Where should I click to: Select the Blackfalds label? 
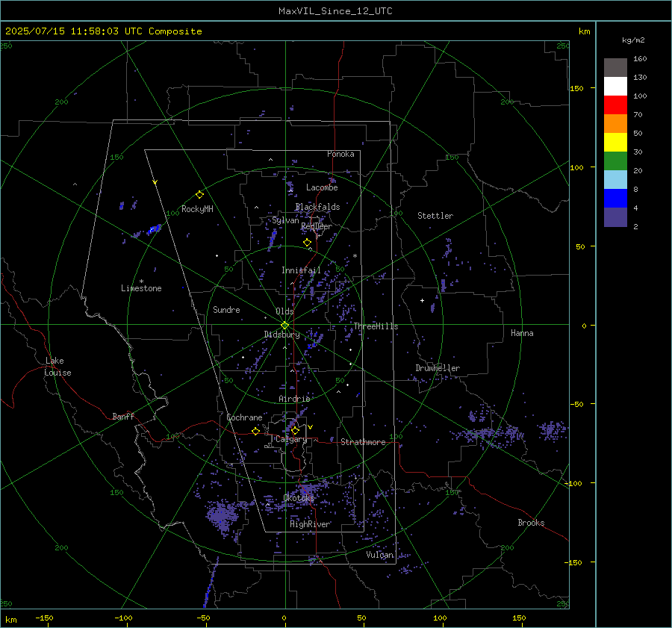(317, 207)
